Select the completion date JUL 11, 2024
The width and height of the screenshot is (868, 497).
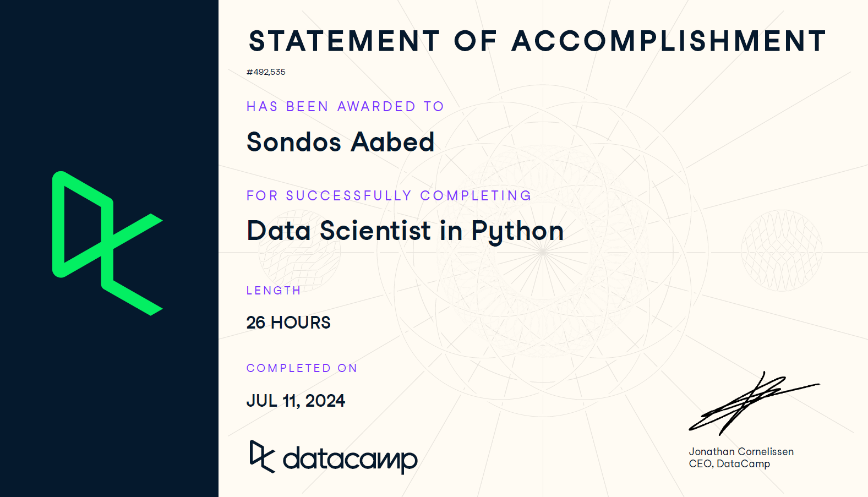click(296, 401)
